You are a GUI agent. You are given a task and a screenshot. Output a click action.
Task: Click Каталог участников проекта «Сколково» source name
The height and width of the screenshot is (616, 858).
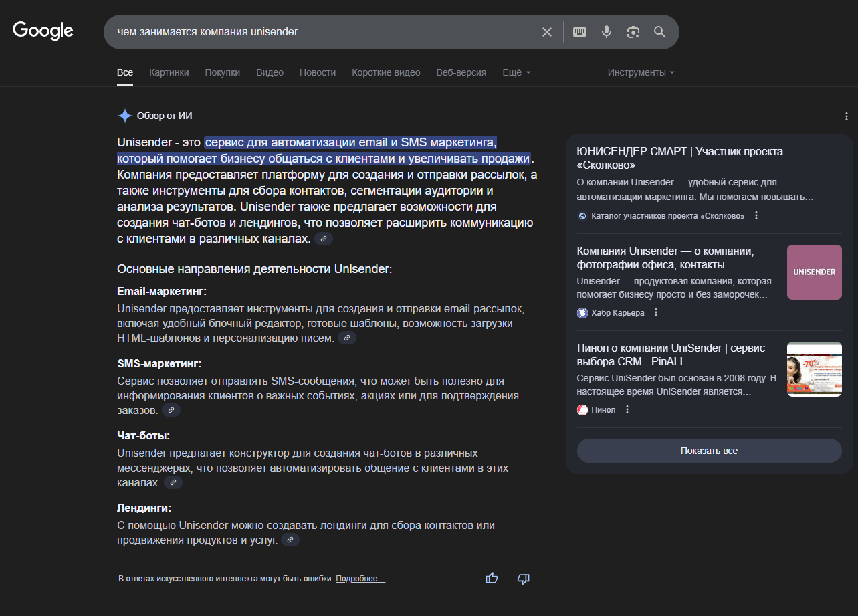[668, 215]
